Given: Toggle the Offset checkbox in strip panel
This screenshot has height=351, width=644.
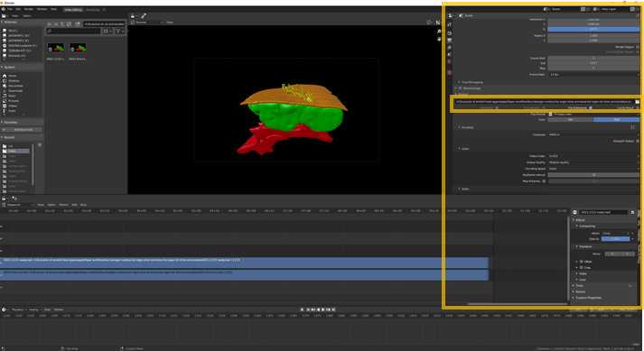Looking at the screenshot, I should point(581,262).
